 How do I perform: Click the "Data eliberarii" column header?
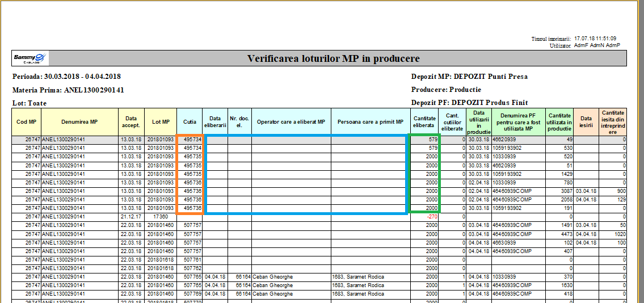pyautogui.click(x=215, y=122)
